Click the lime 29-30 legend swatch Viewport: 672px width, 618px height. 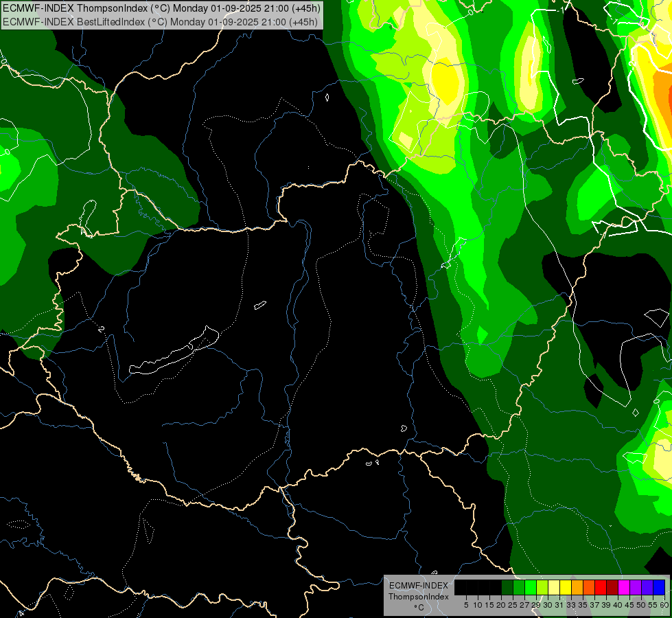(x=542, y=587)
